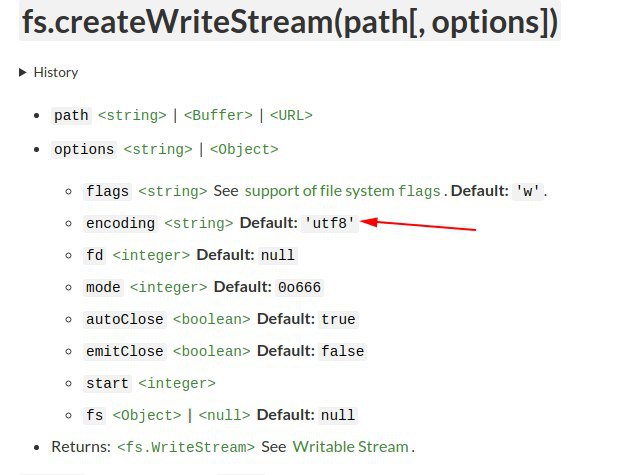Open the Buffer type link
The height and width of the screenshot is (475, 619).
tap(218, 115)
